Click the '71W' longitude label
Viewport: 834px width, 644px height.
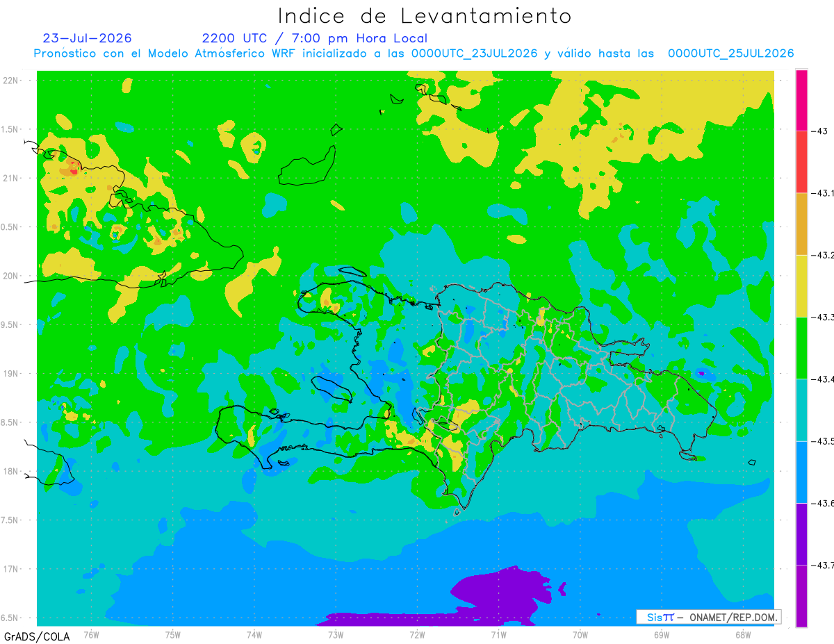[x=498, y=634]
